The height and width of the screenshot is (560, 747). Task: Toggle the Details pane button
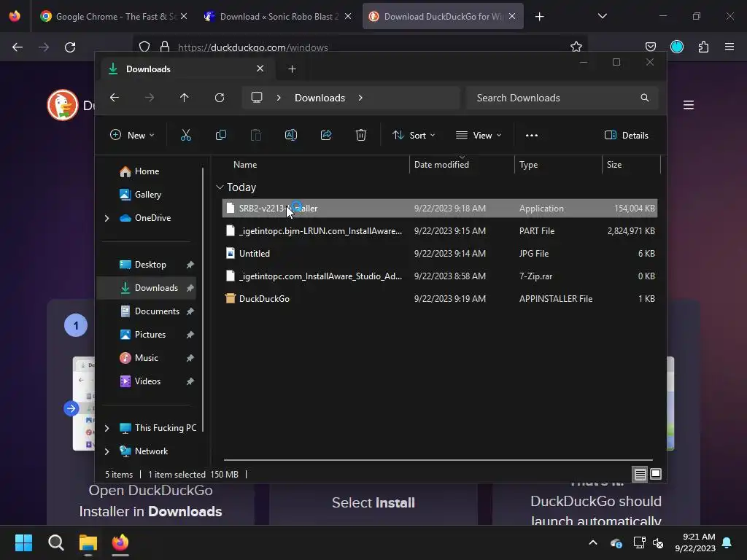(x=626, y=135)
